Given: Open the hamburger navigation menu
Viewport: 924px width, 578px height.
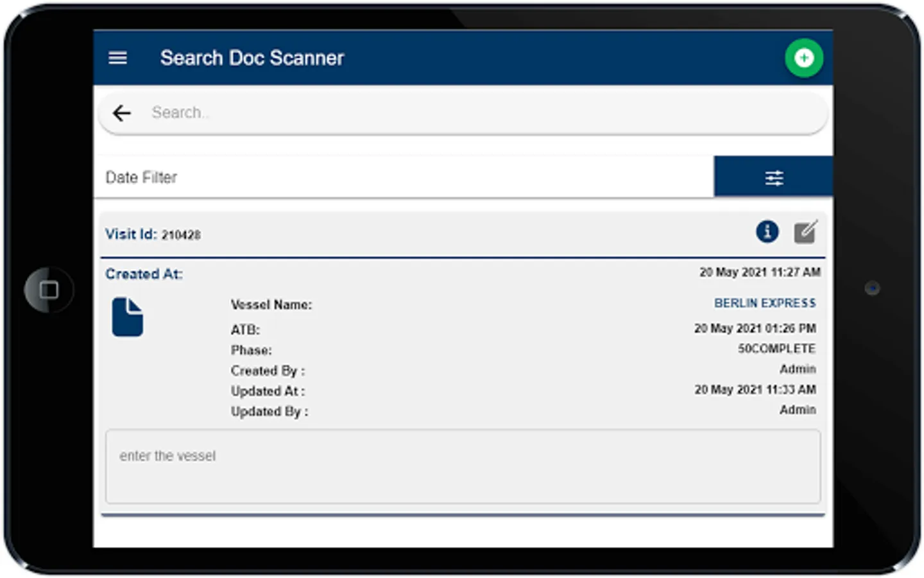Looking at the screenshot, I should point(117,58).
